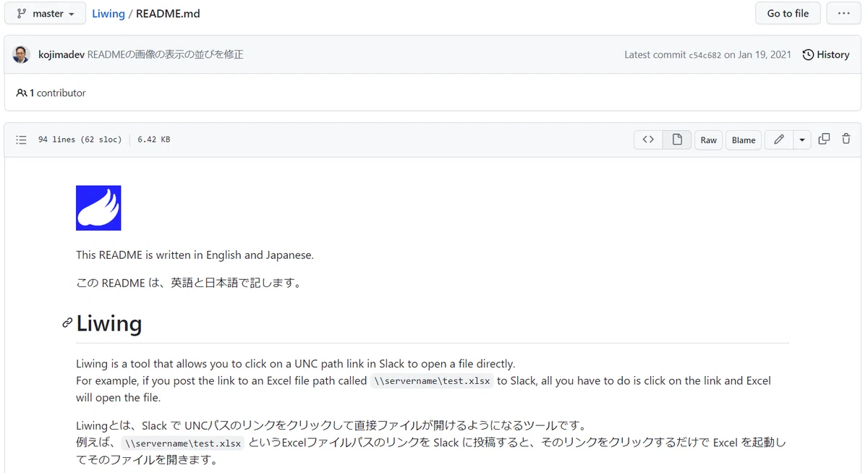Click the kojimadev avatar image

point(22,54)
